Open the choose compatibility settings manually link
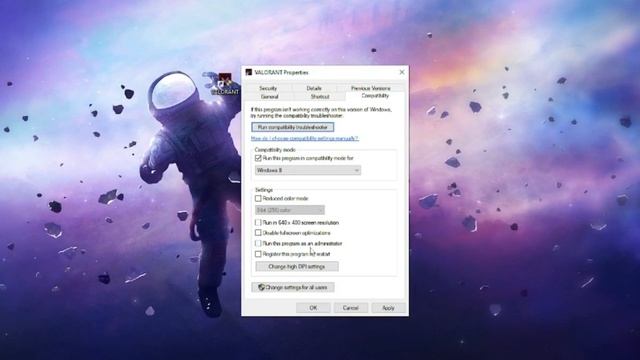This screenshot has width=640, height=360. click(304, 139)
